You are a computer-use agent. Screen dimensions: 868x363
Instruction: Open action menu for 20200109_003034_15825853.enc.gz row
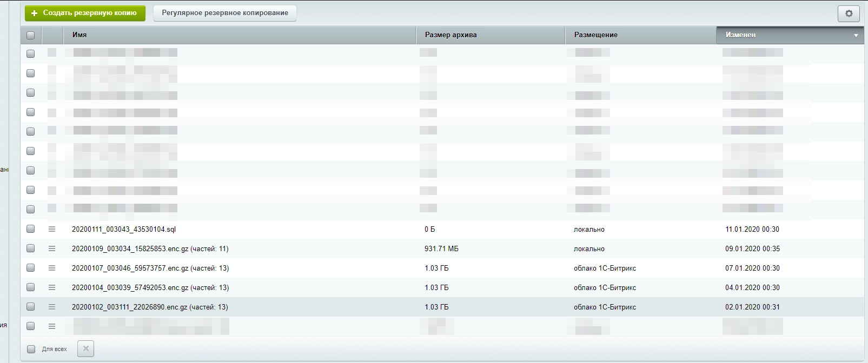pos(52,248)
